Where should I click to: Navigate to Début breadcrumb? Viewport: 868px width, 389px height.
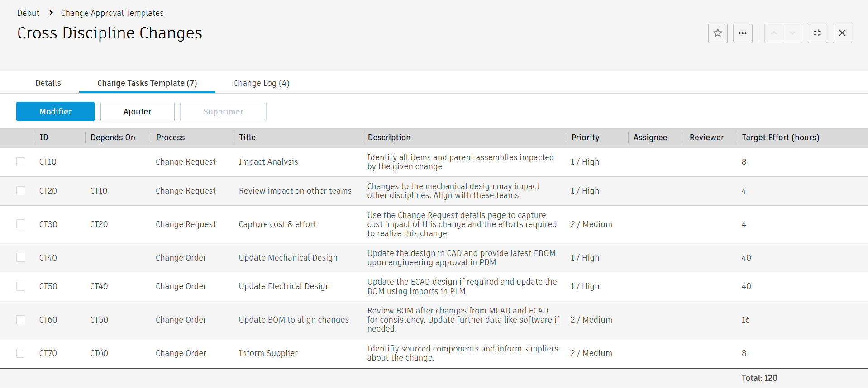[x=28, y=13]
